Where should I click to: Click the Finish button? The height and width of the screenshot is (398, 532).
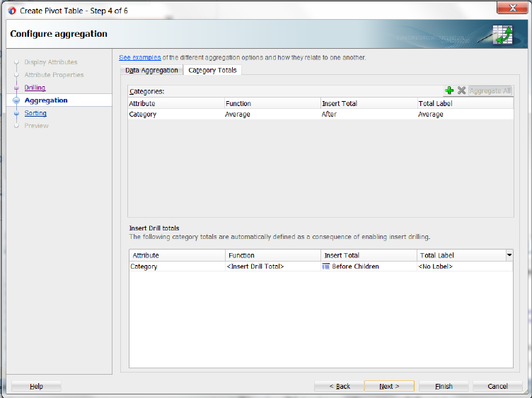(x=444, y=386)
